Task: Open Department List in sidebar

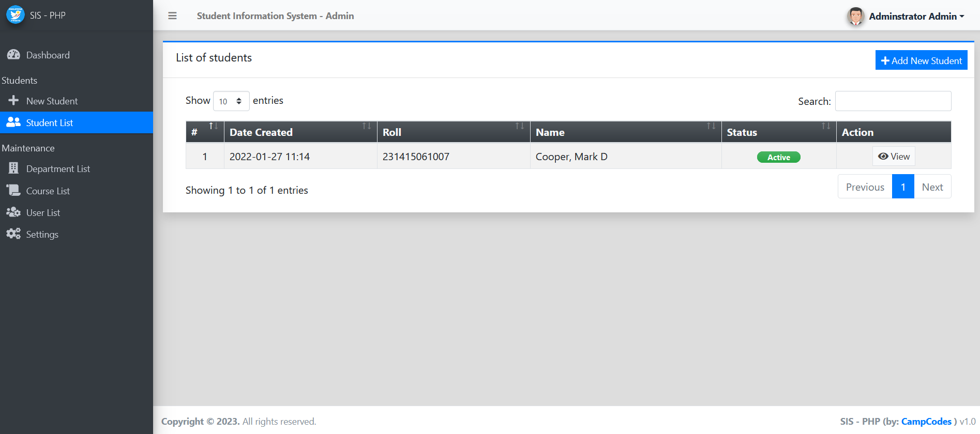Action: pos(77,169)
